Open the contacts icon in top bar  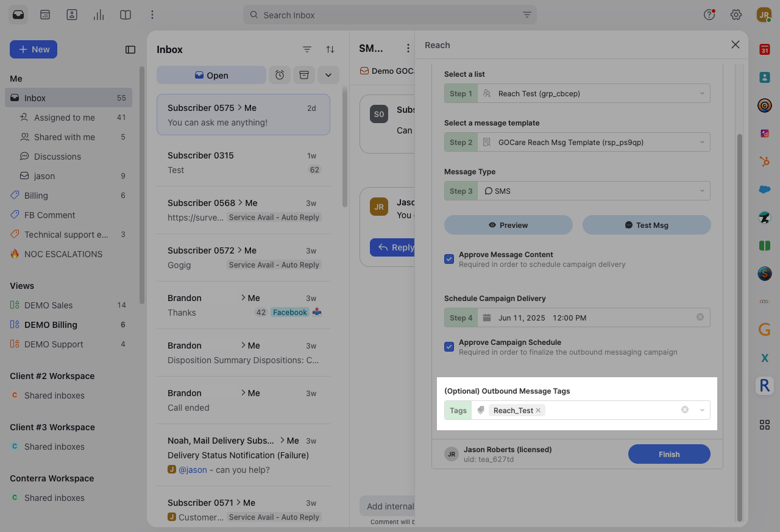click(72, 15)
